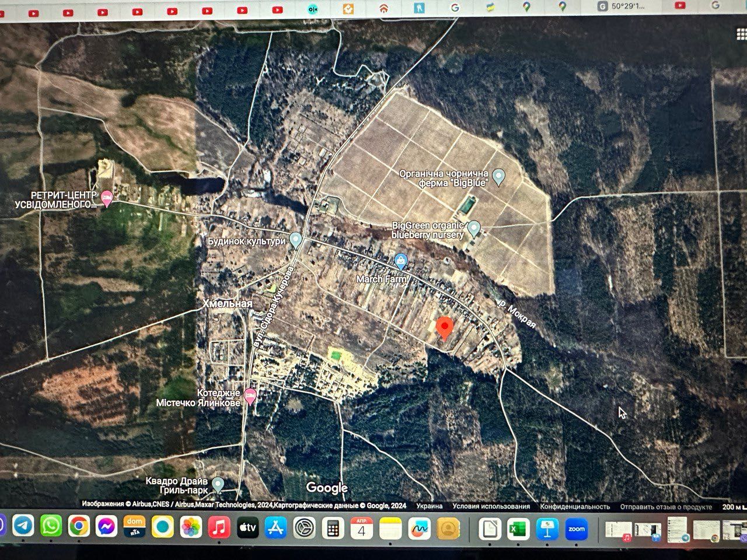Open Telegram from the dock

pyautogui.click(x=23, y=527)
